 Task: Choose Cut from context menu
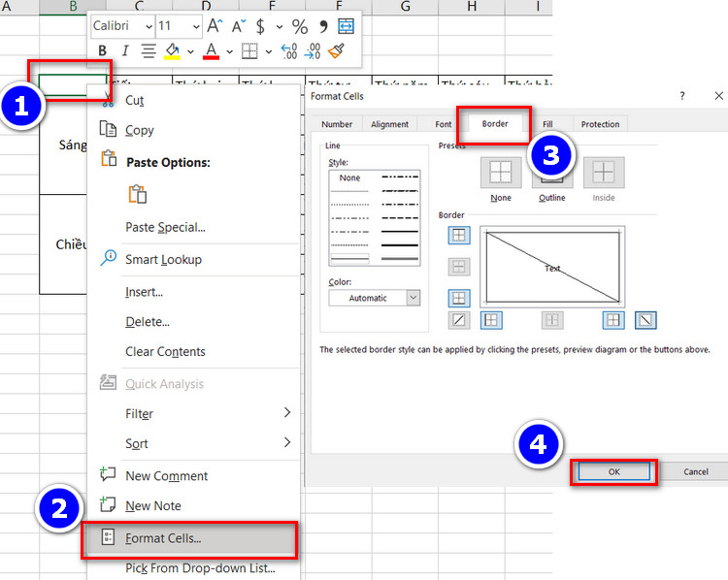click(135, 100)
